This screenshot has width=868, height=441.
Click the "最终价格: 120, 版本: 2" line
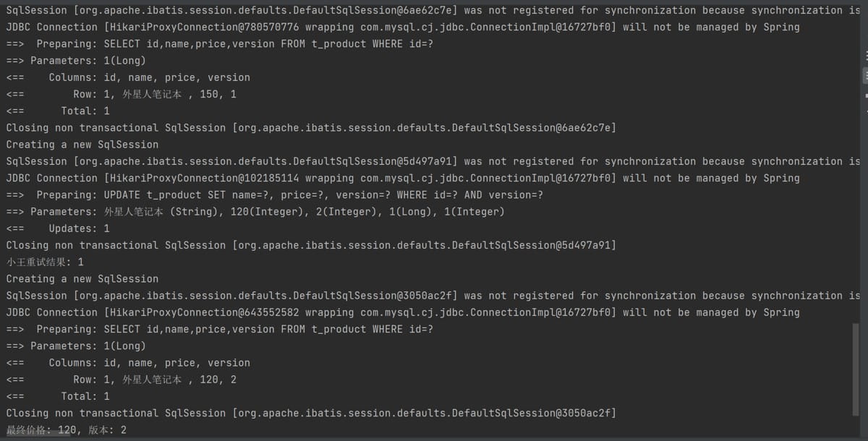point(67,430)
